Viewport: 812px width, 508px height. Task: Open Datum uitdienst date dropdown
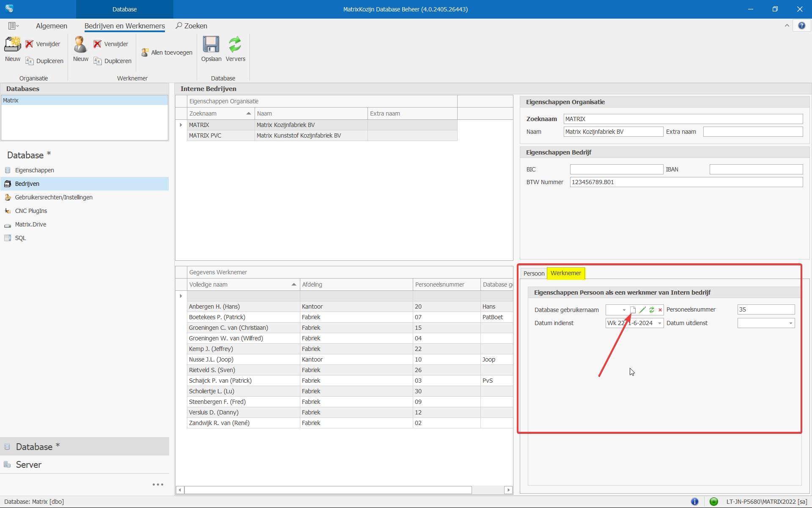click(790, 323)
